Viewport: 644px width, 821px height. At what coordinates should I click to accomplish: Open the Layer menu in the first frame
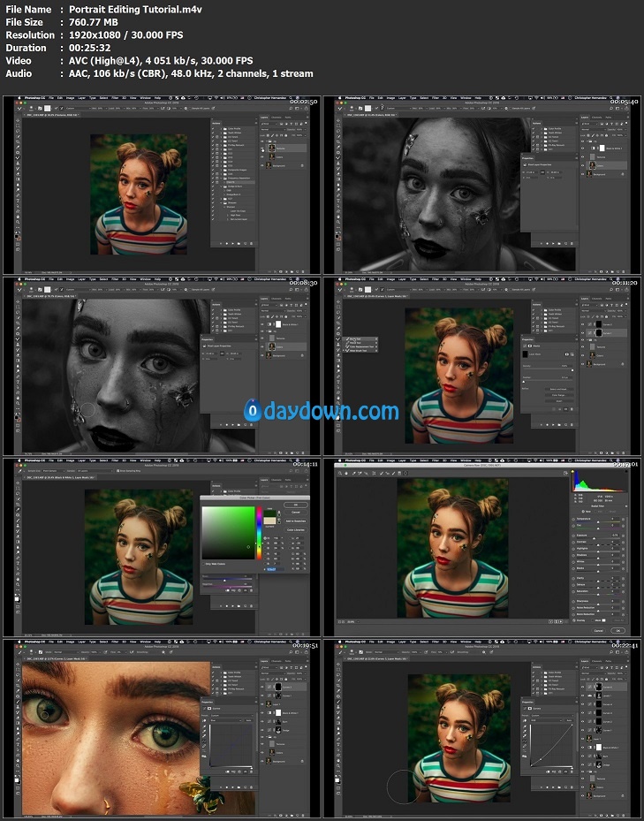coord(82,99)
